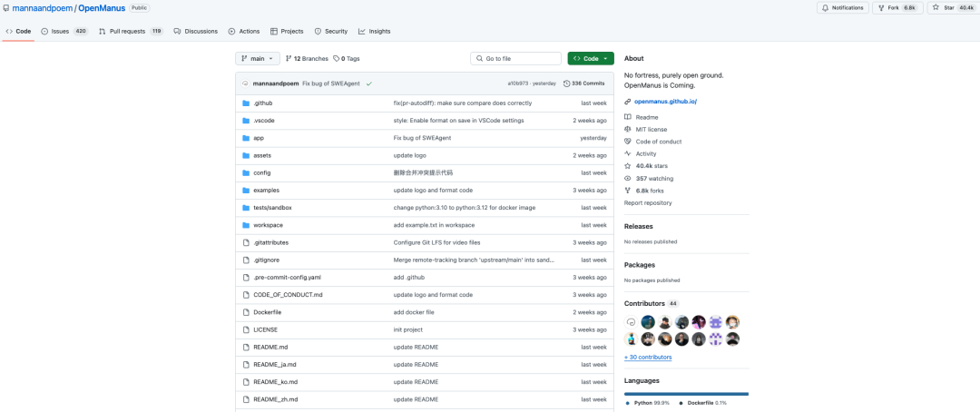This screenshot has width=980, height=412.
Task: Click the examples folder icon
Action: (x=246, y=190)
